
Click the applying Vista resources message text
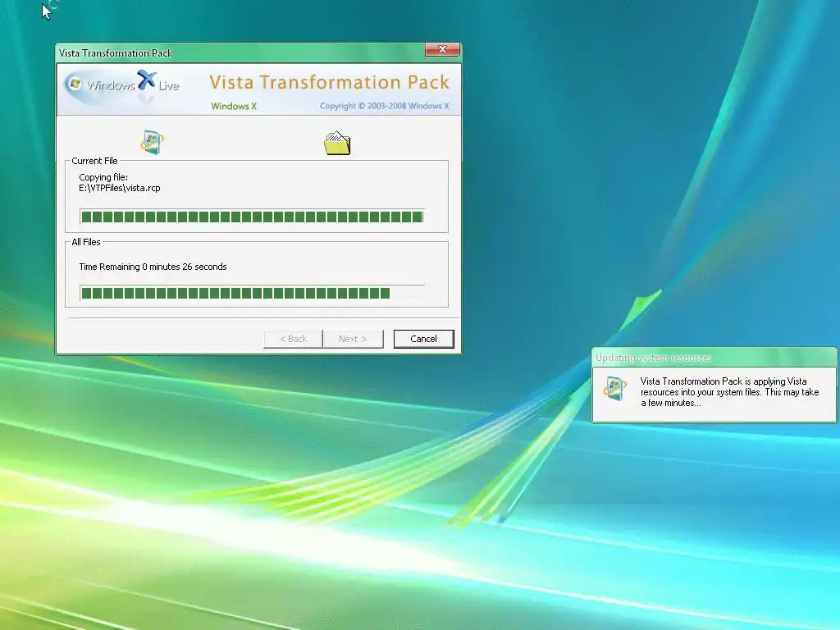click(729, 392)
